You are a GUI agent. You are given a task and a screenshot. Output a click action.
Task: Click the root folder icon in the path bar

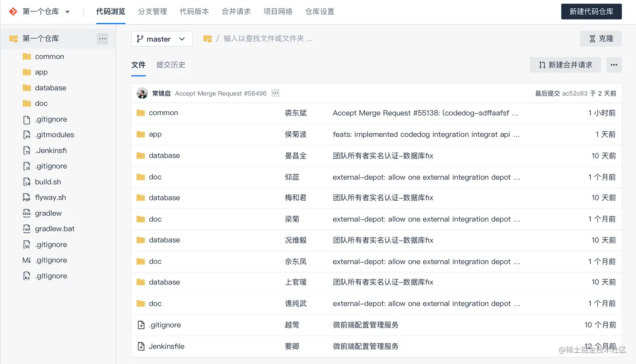[207, 39]
